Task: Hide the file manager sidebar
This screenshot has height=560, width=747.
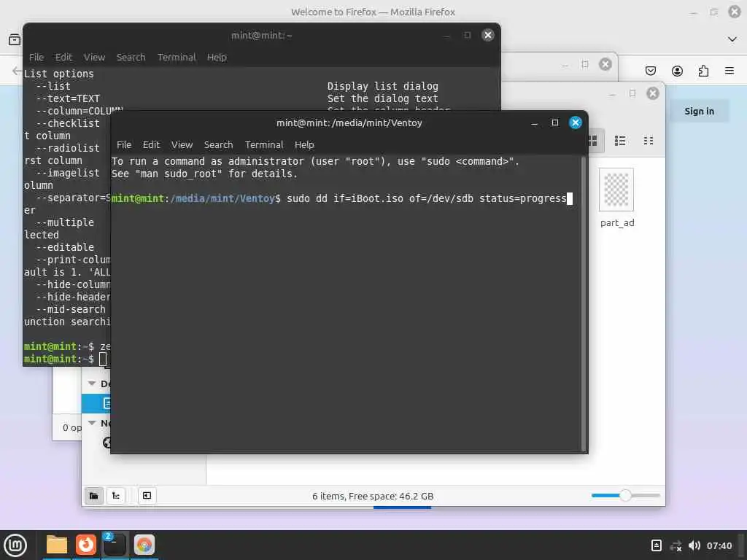Action: [147, 496]
